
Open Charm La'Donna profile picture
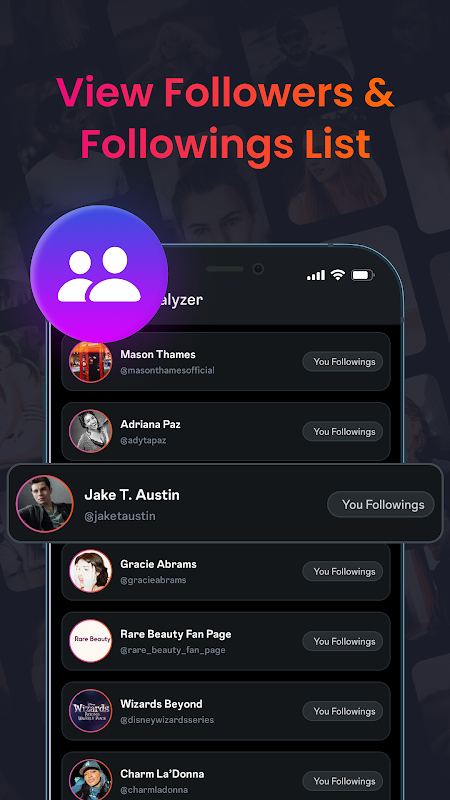[x=90, y=780]
